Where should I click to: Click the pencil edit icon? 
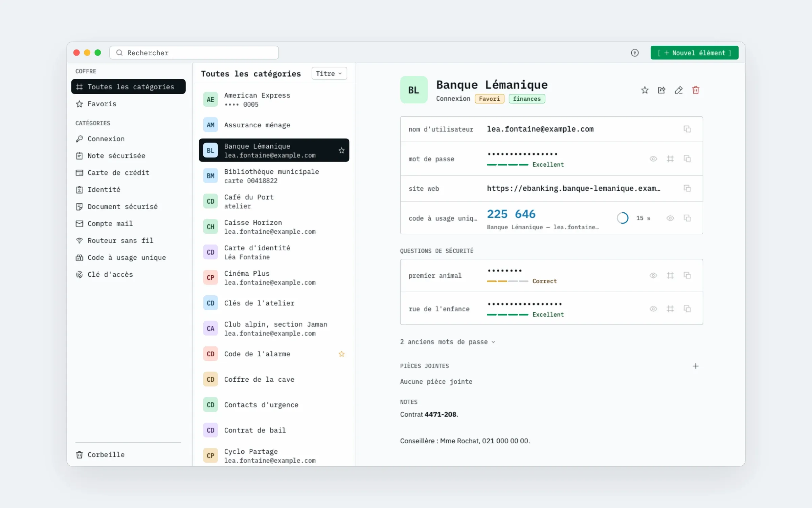pyautogui.click(x=678, y=90)
